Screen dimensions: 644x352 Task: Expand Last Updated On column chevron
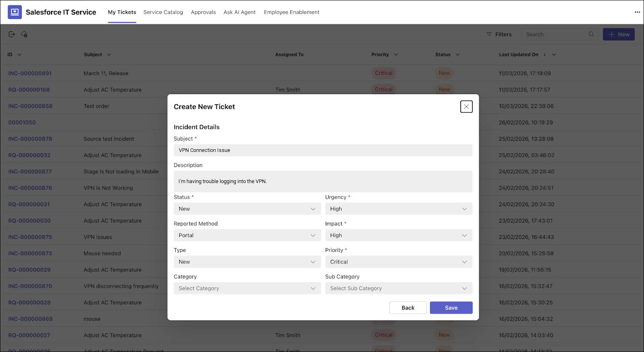(554, 55)
